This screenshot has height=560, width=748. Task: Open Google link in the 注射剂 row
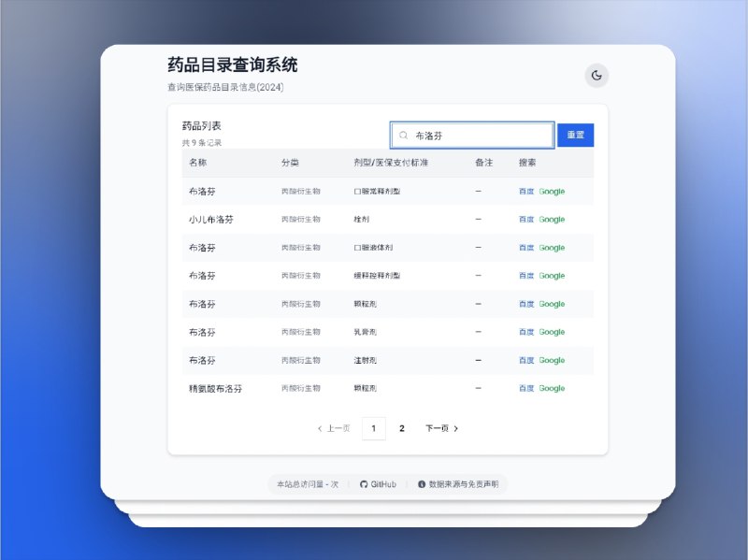550,360
